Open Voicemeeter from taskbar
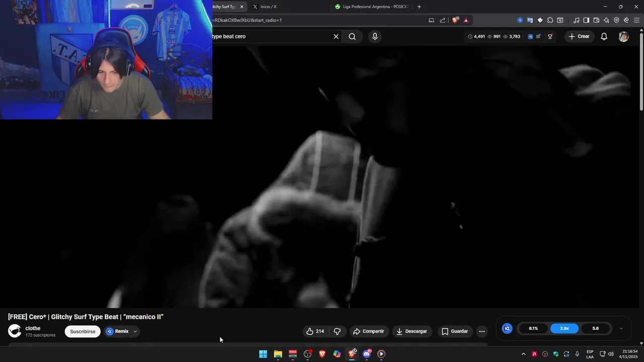Image resolution: width=644 pixels, height=362 pixels. pyautogui.click(x=293, y=354)
